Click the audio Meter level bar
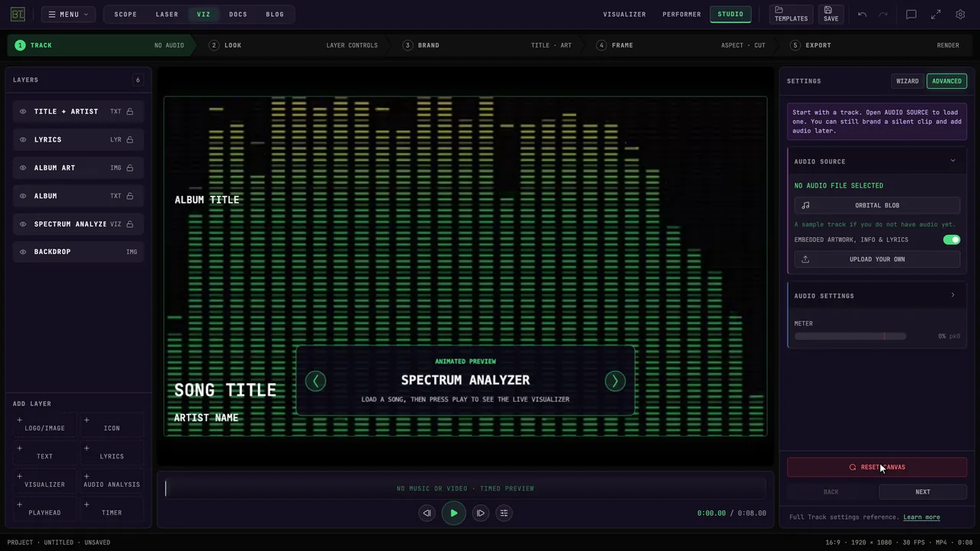This screenshot has width=980, height=551. click(851, 337)
